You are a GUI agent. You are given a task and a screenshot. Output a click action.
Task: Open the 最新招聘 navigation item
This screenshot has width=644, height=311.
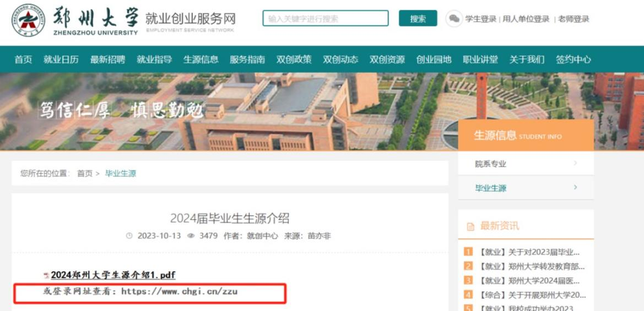point(107,60)
